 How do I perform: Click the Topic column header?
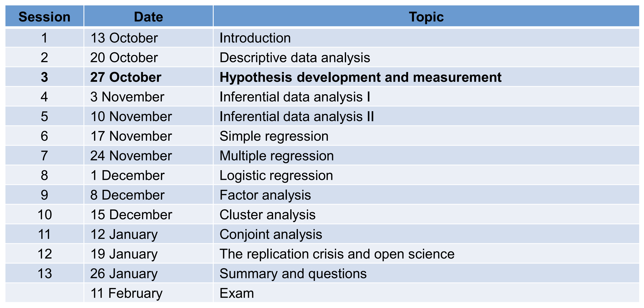(x=426, y=17)
